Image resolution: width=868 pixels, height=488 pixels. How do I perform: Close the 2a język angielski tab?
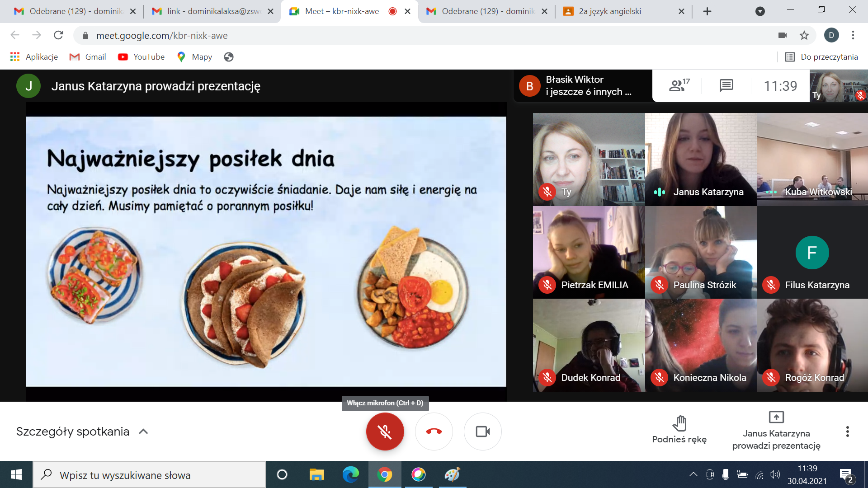[x=681, y=11]
